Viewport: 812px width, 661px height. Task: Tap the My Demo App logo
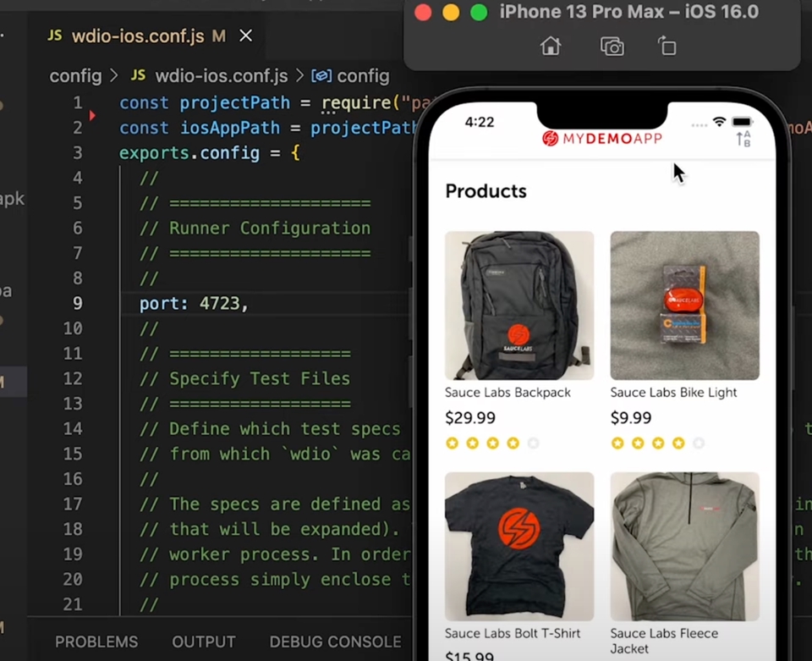(x=602, y=138)
